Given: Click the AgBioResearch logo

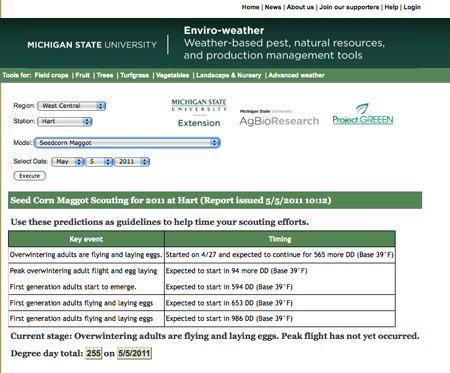Looking at the screenshot, I should [x=279, y=118].
